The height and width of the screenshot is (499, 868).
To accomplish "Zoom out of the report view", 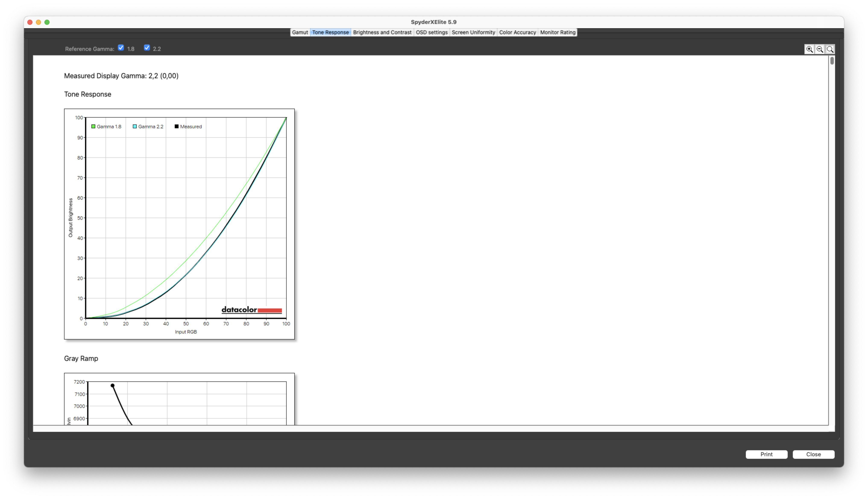I will coord(819,49).
